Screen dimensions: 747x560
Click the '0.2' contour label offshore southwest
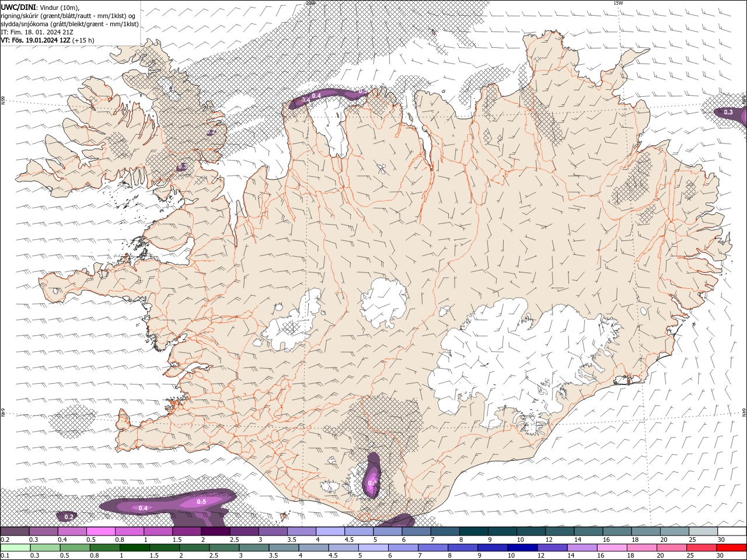pos(69,517)
